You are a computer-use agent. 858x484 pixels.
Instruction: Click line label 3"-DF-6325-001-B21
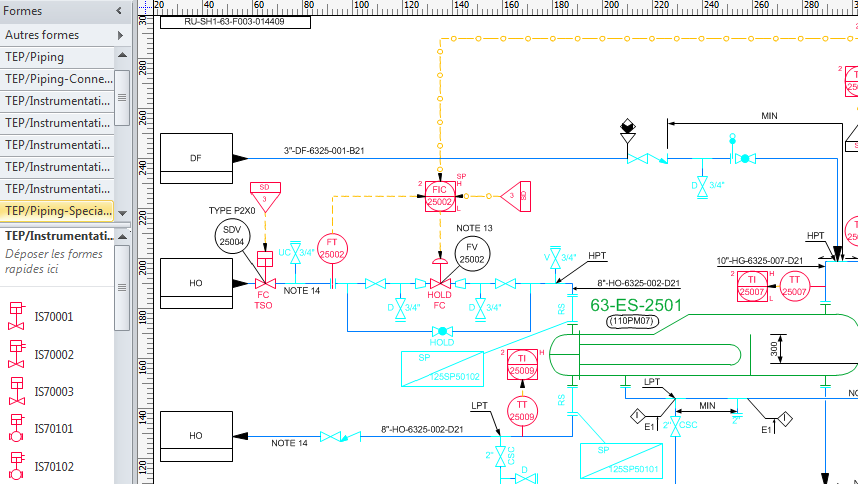click(x=324, y=150)
